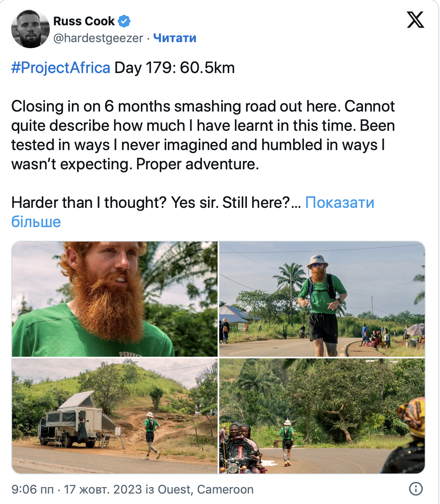440x504 pixels.
Task: Follow via the Читати link
Action: [175, 38]
